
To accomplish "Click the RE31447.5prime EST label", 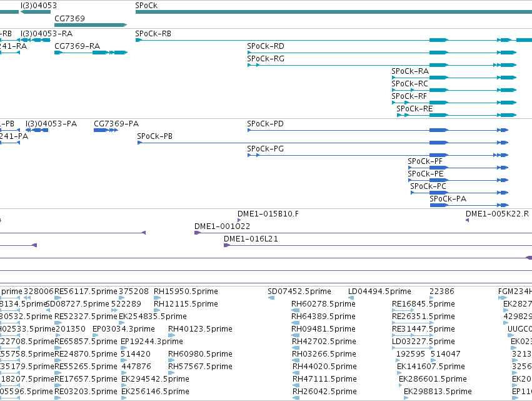I will (423, 329).
